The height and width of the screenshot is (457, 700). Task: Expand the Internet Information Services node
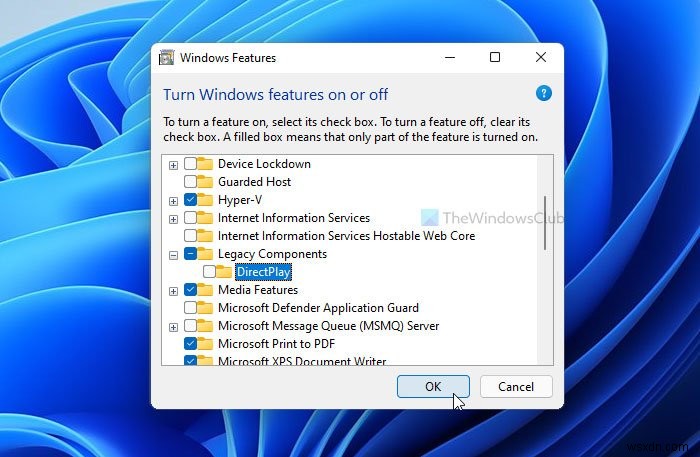[173, 220]
